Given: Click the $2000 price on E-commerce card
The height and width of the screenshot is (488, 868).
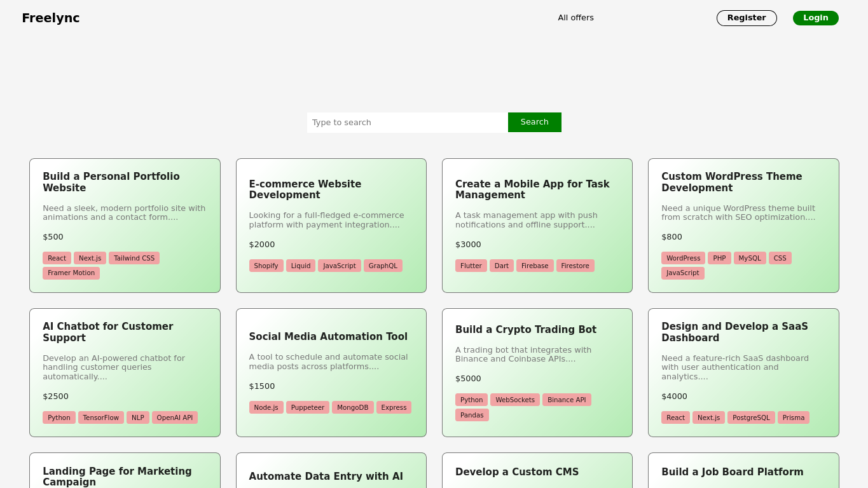Looking at the screenshot, I should pyautogui.click(x=262, y=245).
